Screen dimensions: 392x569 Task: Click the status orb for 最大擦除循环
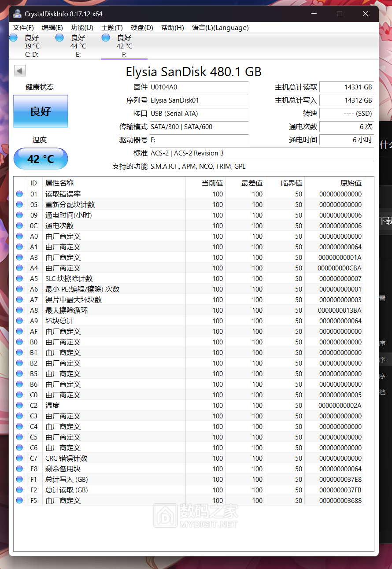tap(19, 310)
